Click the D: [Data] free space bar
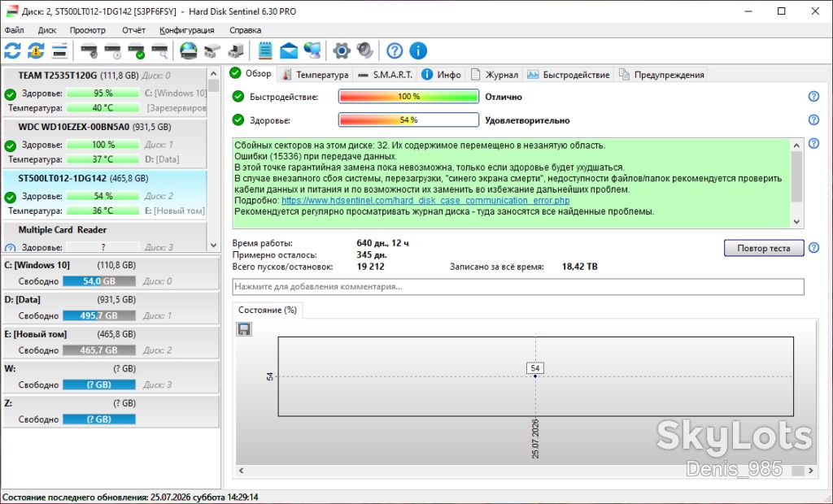The height and width of the screenshot is (504, 833). [99, 315]
